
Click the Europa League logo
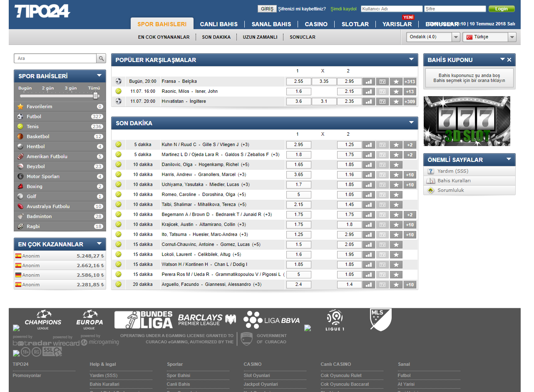click(89, 320)
